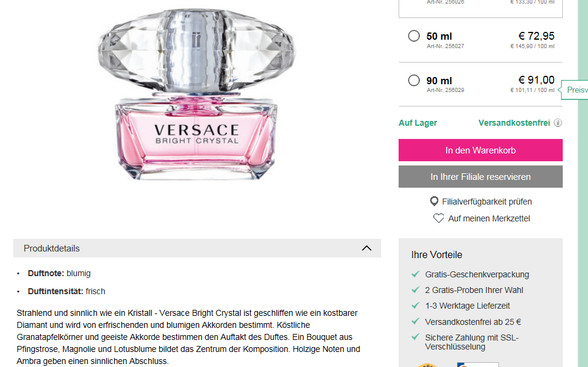Click the checkmark icon by Sichere Zahlung
The height and width of the screenshot is (367, 588).
415,338
